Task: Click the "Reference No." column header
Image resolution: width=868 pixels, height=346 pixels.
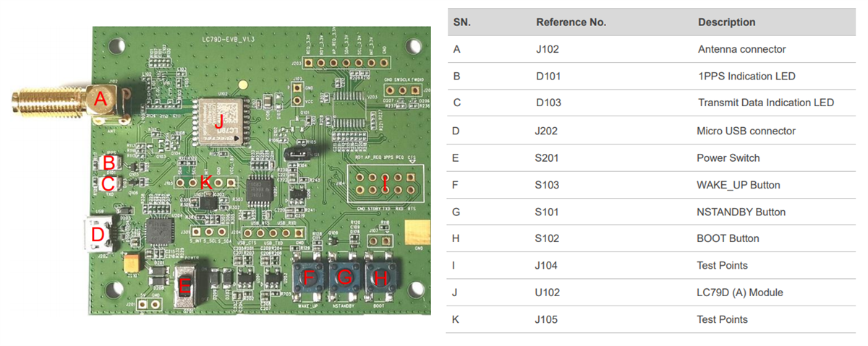Action: tap(571, 22)
